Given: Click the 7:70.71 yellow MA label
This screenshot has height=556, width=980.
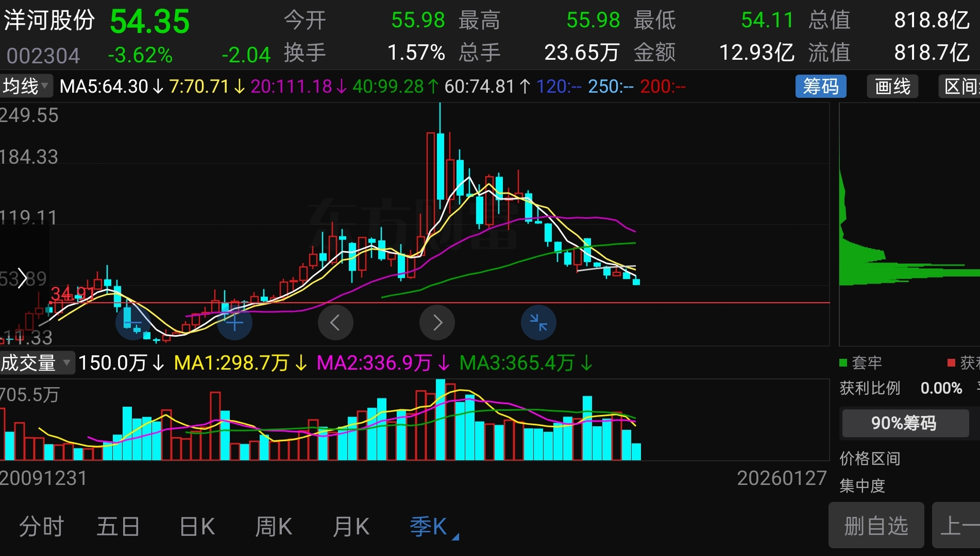Looking at the screenshot, I should pos(207,86).
